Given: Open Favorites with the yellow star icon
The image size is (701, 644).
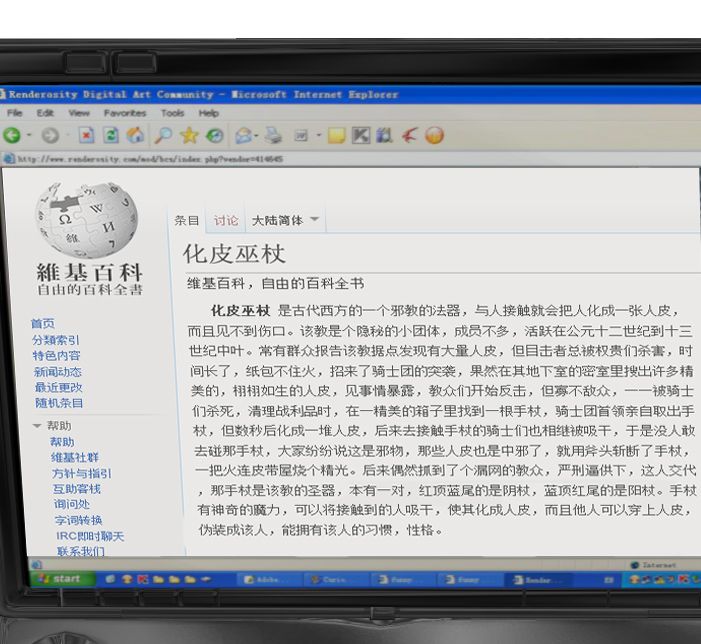Looking at the screenshot, I should point(189,135).
